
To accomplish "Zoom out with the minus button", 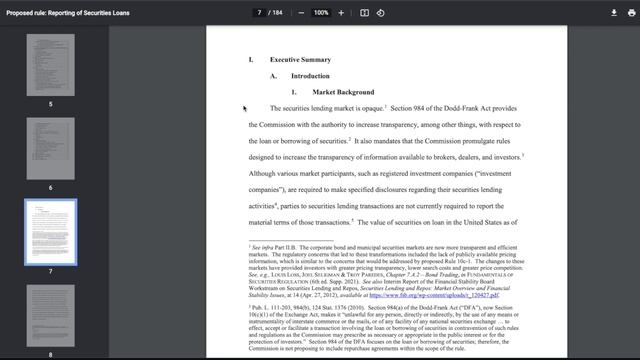I will pos(301,13).
